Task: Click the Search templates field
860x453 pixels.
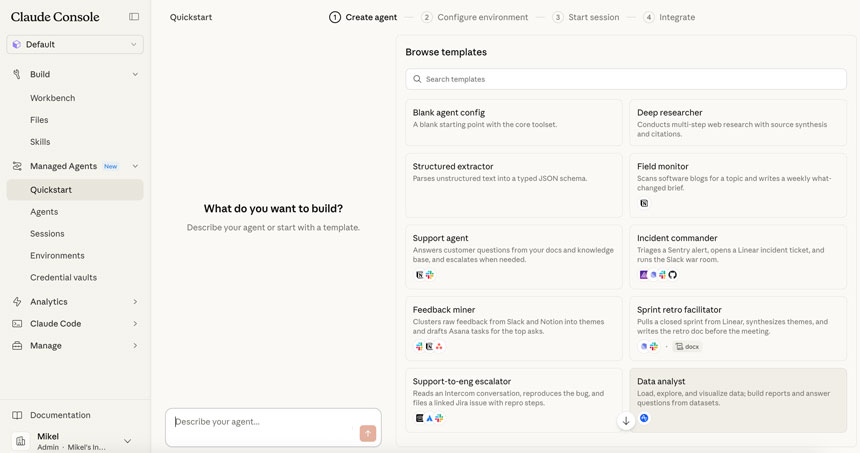Action: click(x=625, y=79)
